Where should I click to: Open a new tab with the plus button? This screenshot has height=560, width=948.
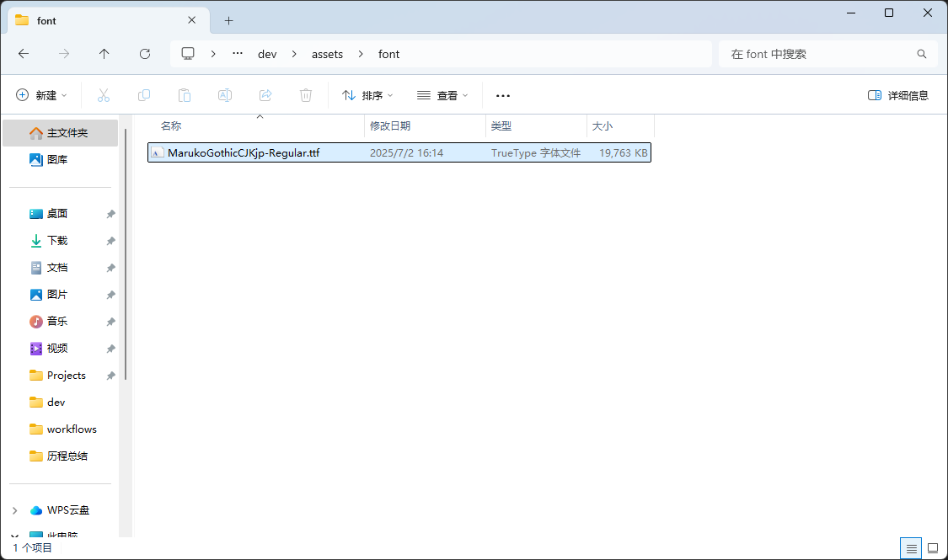pyautogui.click(x=228, y=20)
